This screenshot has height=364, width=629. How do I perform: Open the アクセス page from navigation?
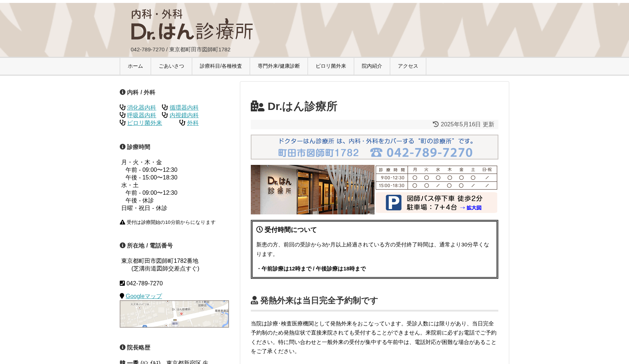tap(407, 66)
